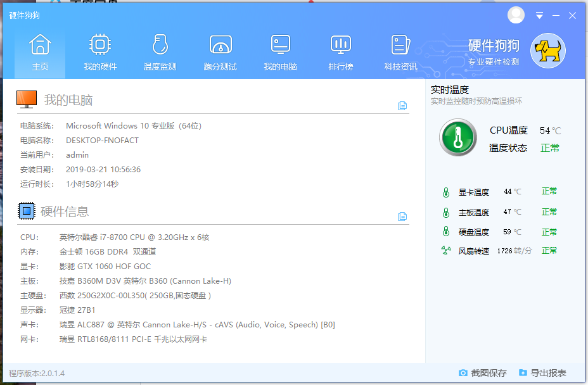Click fan speed 1726 转/分 value
588x385 pixels.
tap(514, 251)
